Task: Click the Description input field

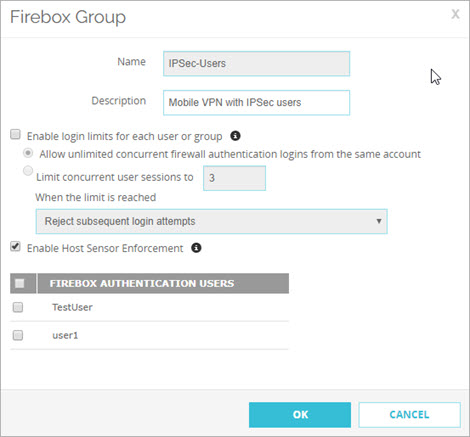Action: click(257, 103)
